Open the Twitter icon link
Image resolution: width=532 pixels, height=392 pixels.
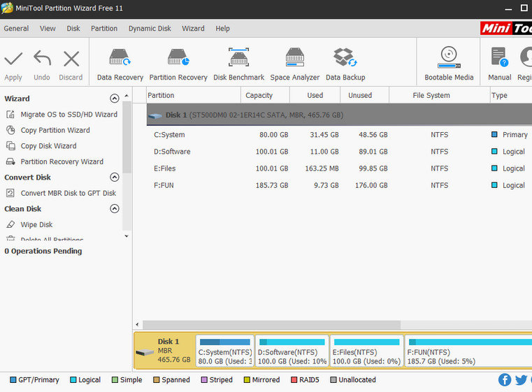[x=521, y=380]
